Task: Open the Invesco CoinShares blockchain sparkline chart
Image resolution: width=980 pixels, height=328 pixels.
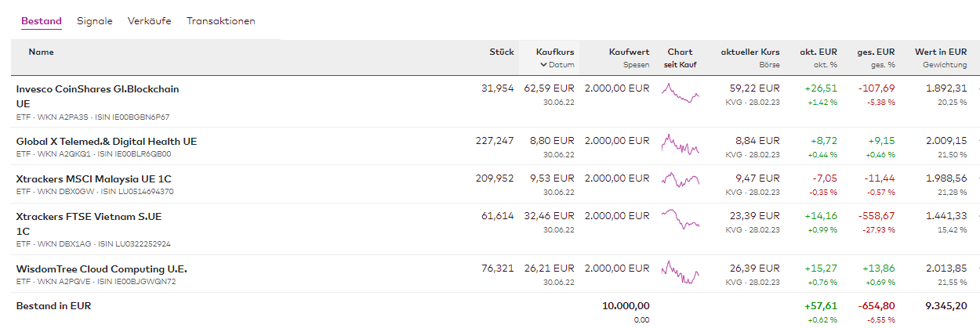Action: pos(680,94)
